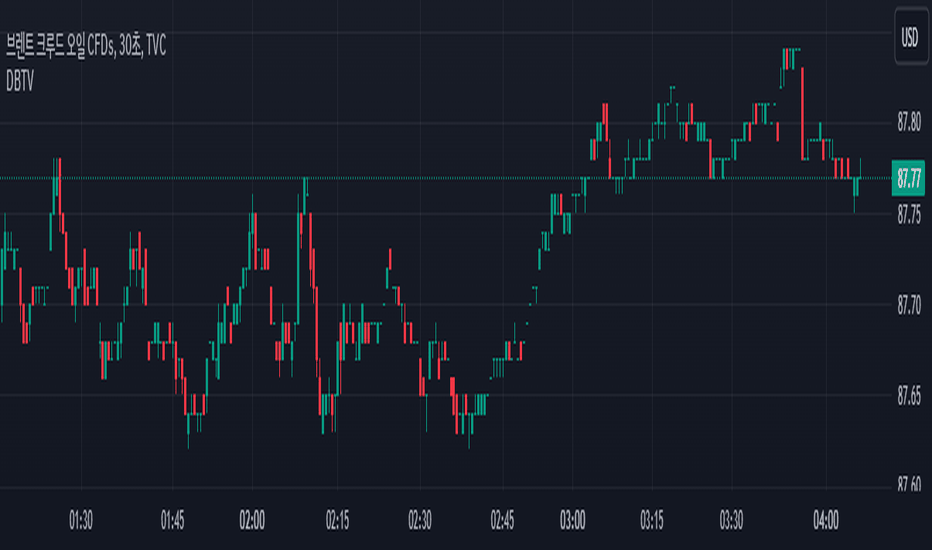The image size is (932, 550).
Task: Click the current price label 87.77
Action: pos(908,178)
